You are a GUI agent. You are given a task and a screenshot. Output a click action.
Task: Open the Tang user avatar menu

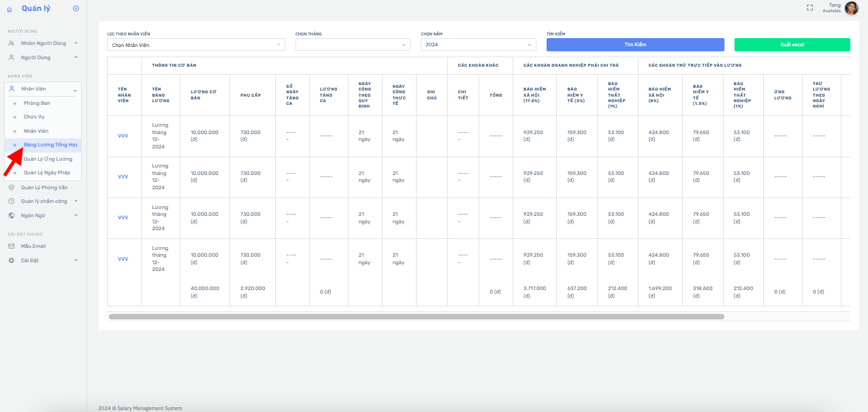point(851,8)
